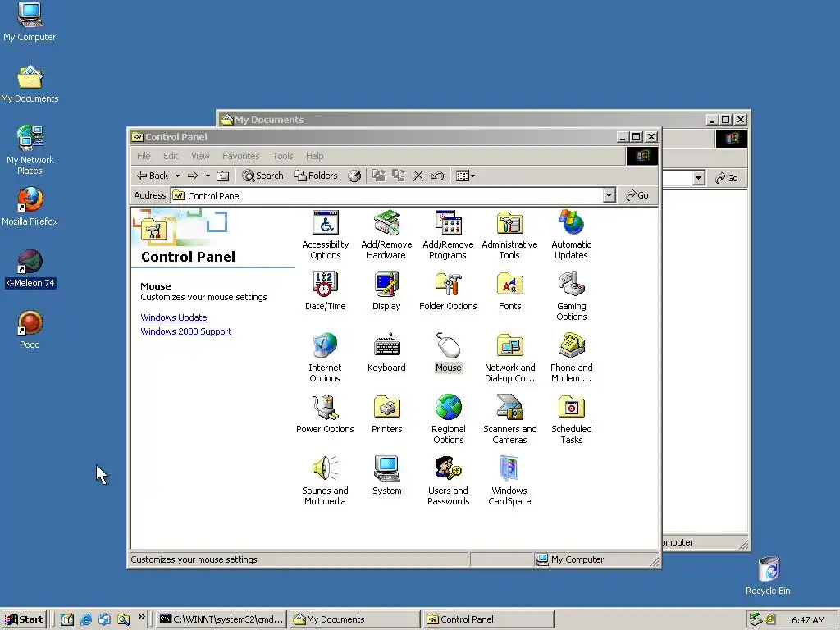Open the Printers folder

click(x=387, y=414)
